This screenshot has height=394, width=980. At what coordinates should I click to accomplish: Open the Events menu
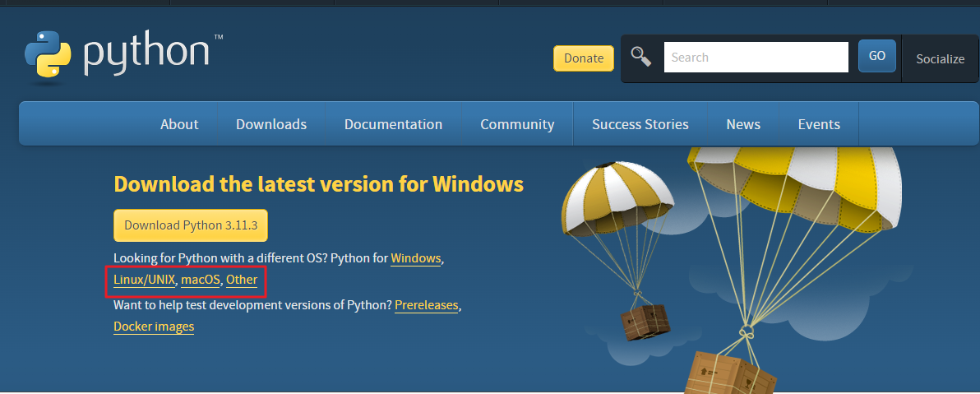point(819,124)
